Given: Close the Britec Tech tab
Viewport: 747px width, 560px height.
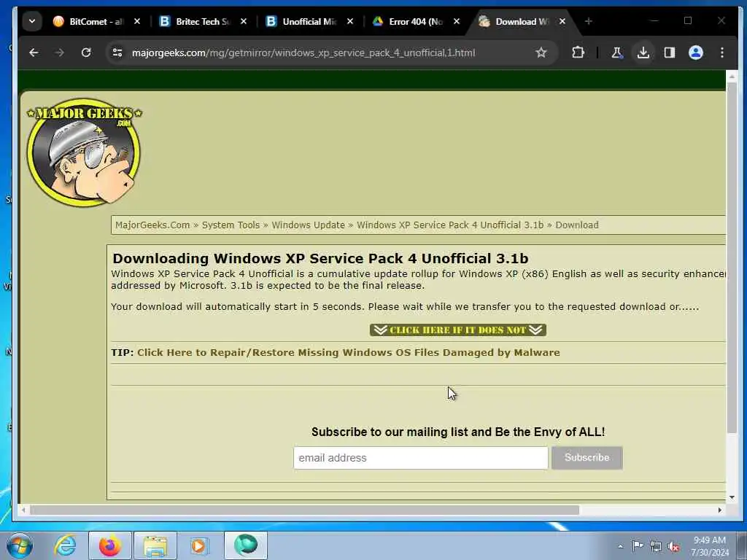Looking at the screenshot, I should (x=244, y=21).
